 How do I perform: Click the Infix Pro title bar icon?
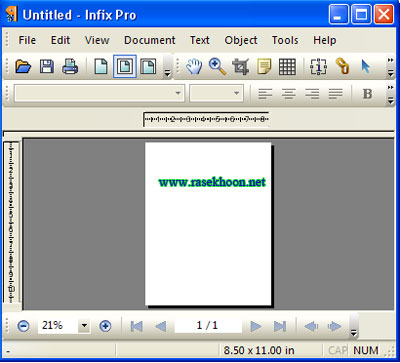pyautogui.click(x=12, y=15)
